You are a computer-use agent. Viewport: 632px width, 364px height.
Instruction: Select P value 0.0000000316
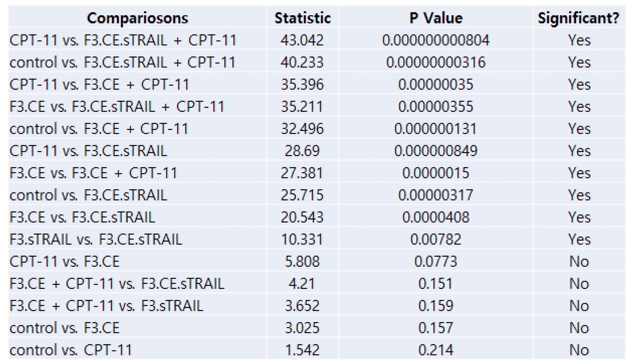(x=436, y=62)
